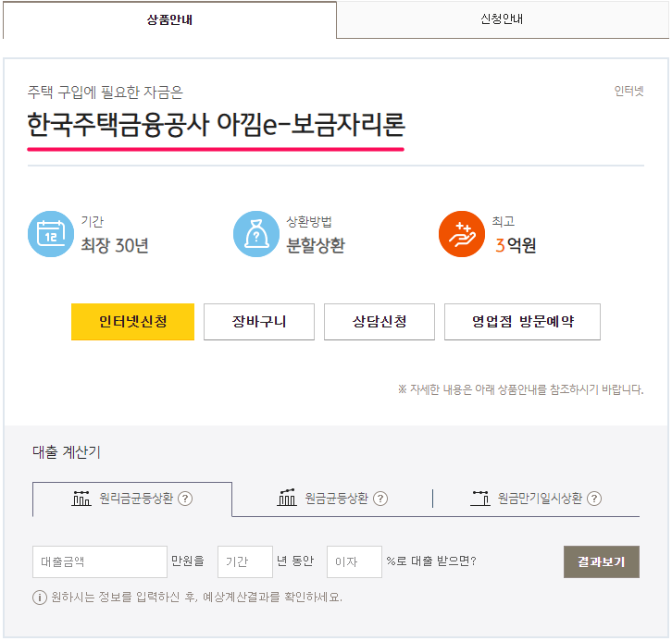Image resolution: width=672 pixels, height=641 pixels.
Task: Click the 최장 30년 text
Action: pos(115,246)
